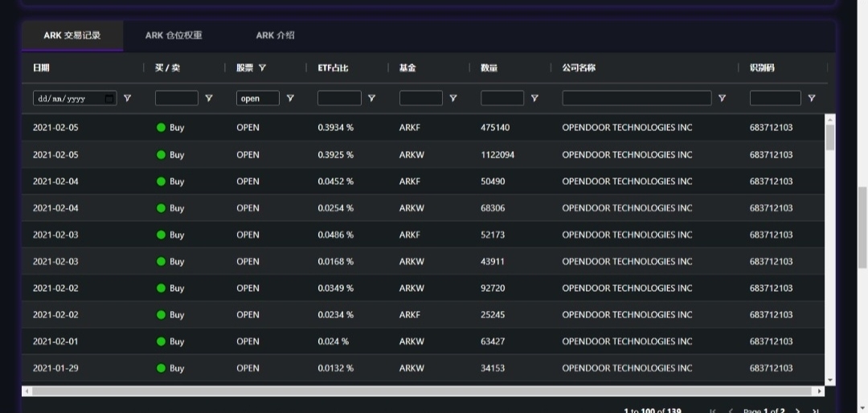Select the quantity cell '1122094'
The image size is (868, 413).
(x=497, y=154)
